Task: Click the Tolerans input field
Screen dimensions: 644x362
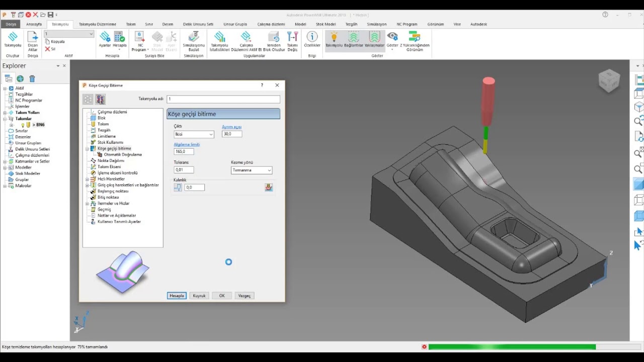Action: click(184, 170)
